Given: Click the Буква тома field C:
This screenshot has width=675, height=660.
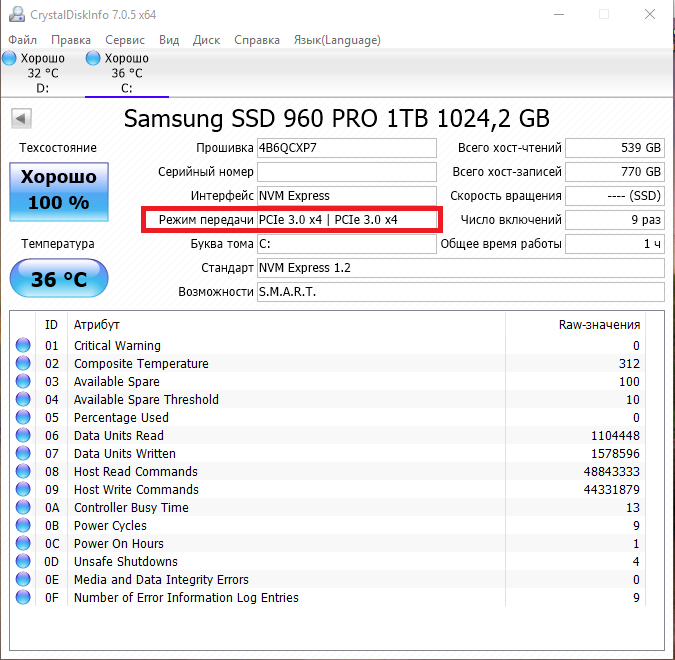Looking at the screenshot, I should point(347,244).
